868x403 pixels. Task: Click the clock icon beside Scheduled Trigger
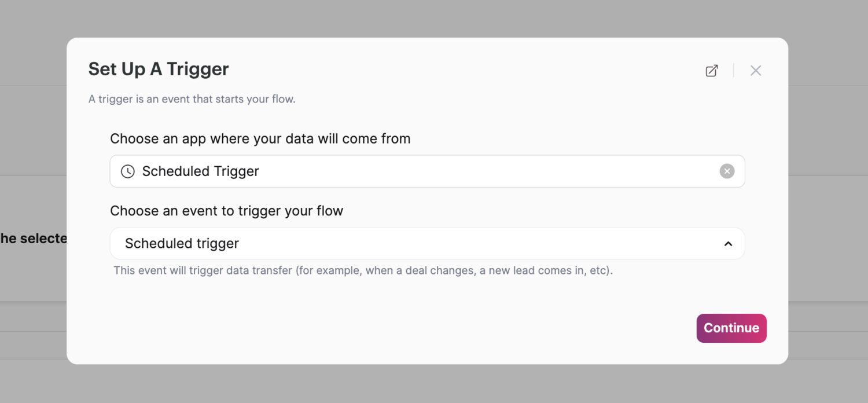pyautogui.click(x=127, y=171)
